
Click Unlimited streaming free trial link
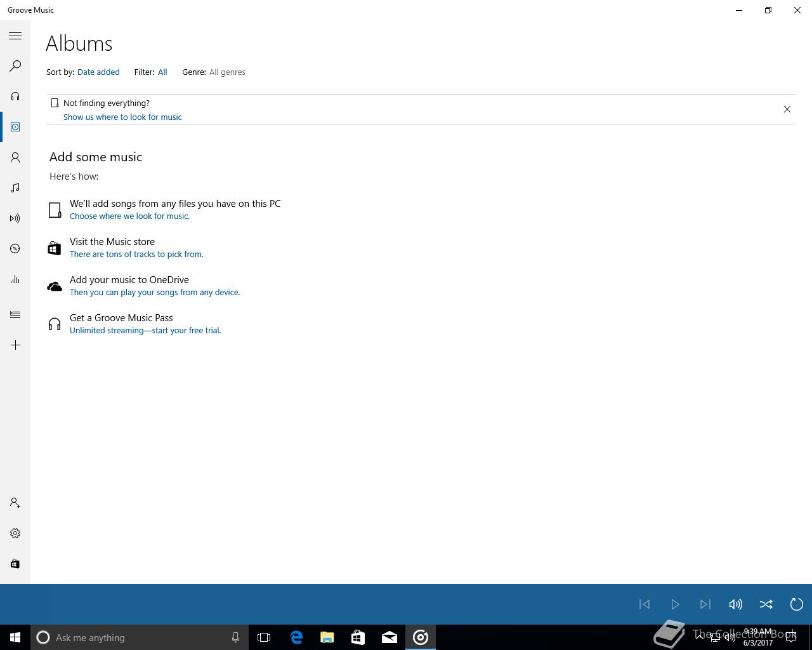[145, 330]
